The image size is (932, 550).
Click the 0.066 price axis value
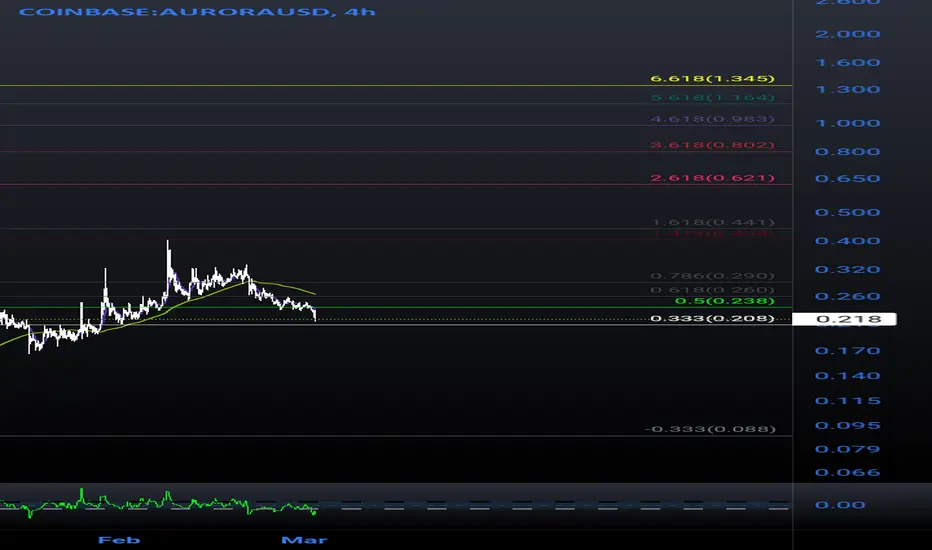(848, 473)
